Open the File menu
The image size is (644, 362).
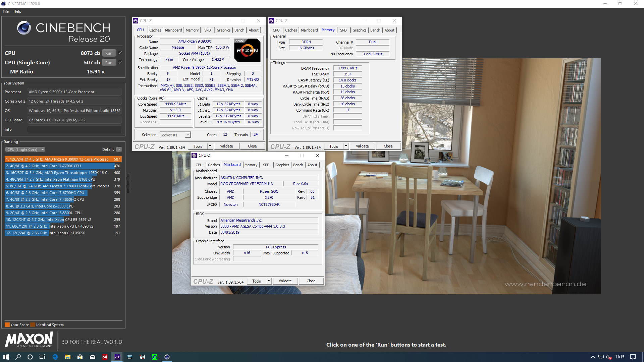point(6,11)
